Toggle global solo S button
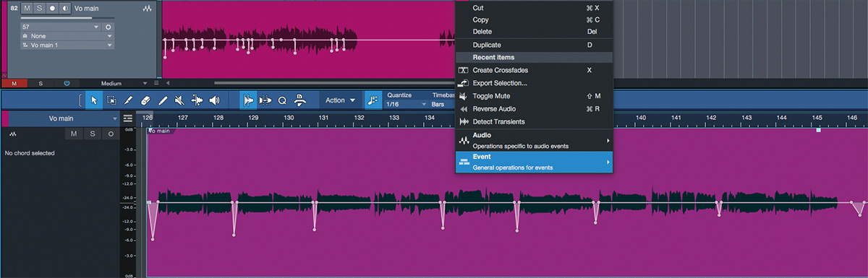This screenshot has height=278, width=868. 41,83
